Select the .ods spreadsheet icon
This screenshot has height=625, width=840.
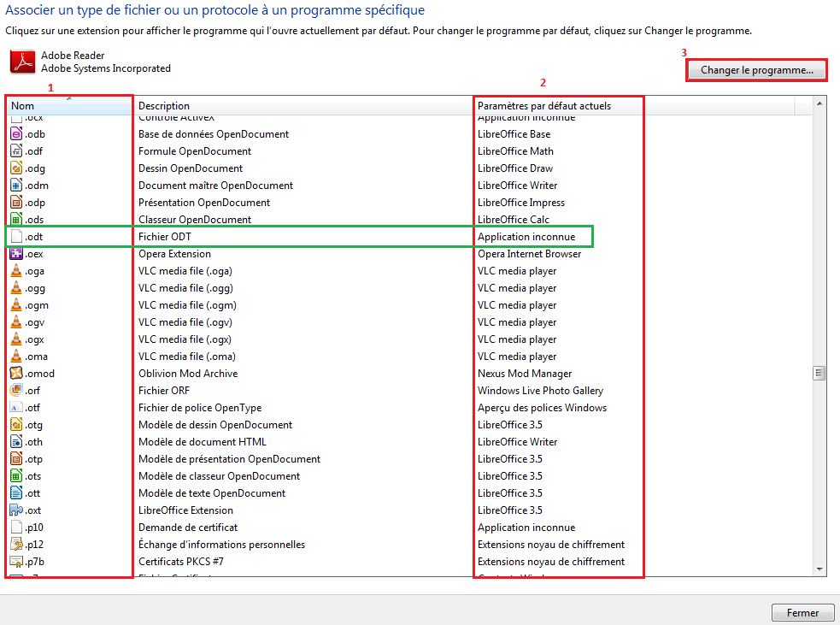pyautogui.click(x=16, y=219)
